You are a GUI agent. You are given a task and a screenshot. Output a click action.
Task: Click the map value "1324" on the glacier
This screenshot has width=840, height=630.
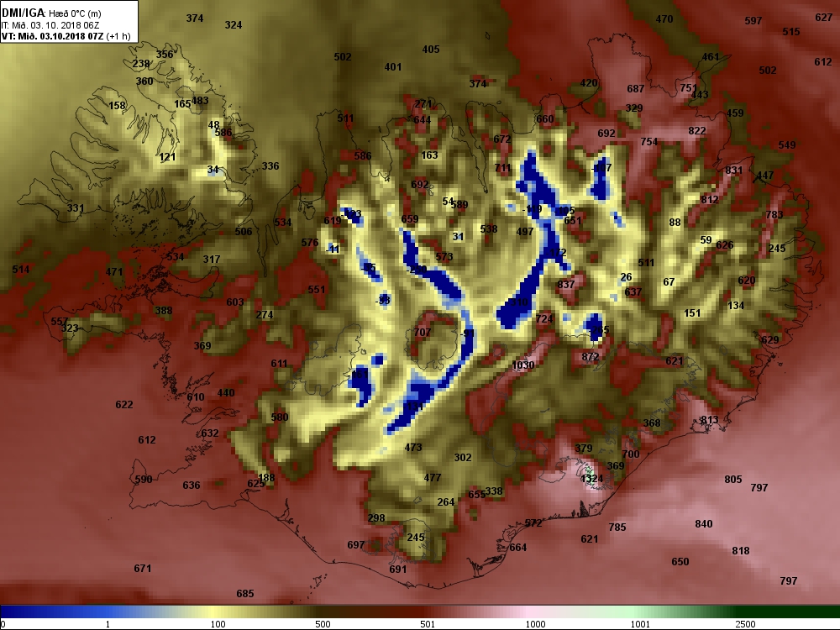[x=591, y=479]
